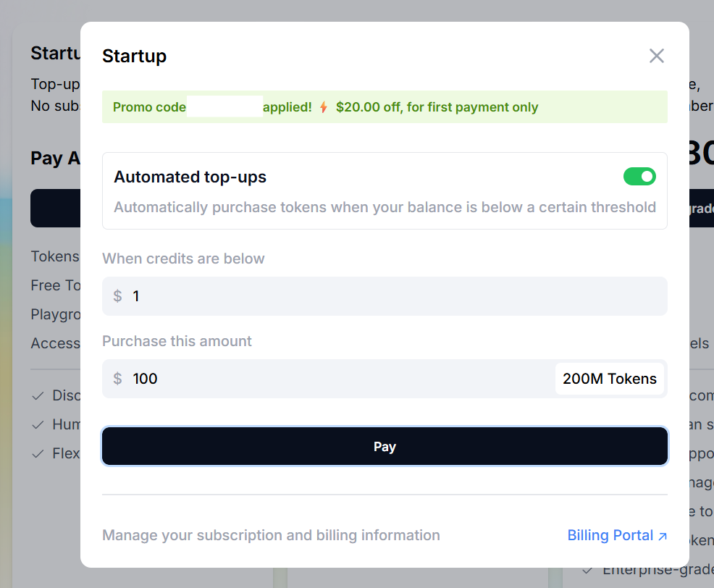Click the redacted promo code box
714x588 pixels.
[x=224, y=106]
